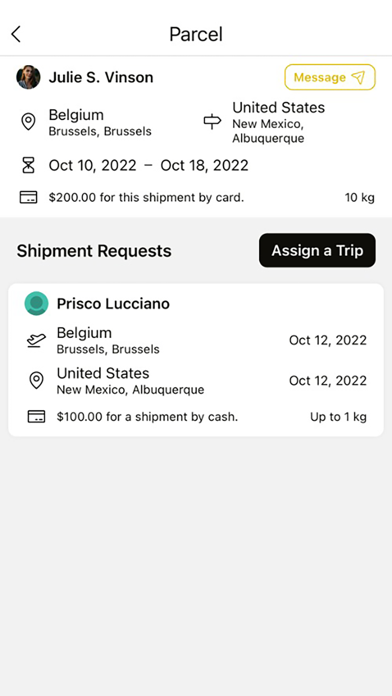Tap the paper plane icon in Message
The width and height of the screenshot is (392, 696).
[x=358, y=77]
